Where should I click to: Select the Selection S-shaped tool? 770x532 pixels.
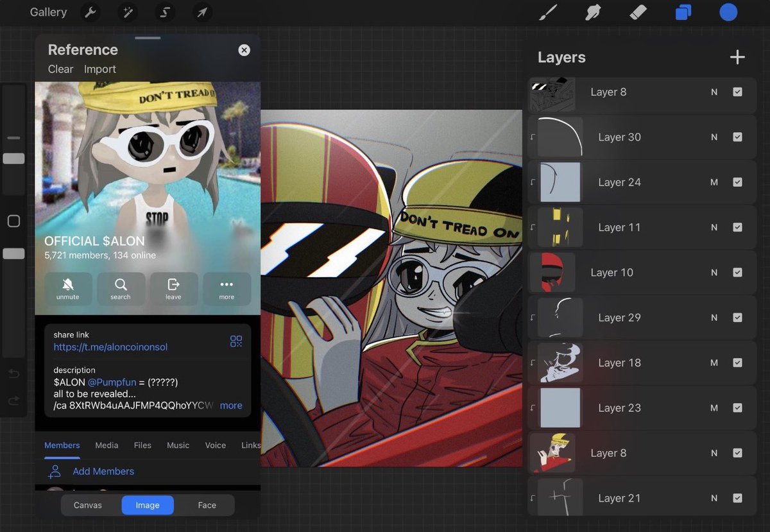(x=164, y=12)
